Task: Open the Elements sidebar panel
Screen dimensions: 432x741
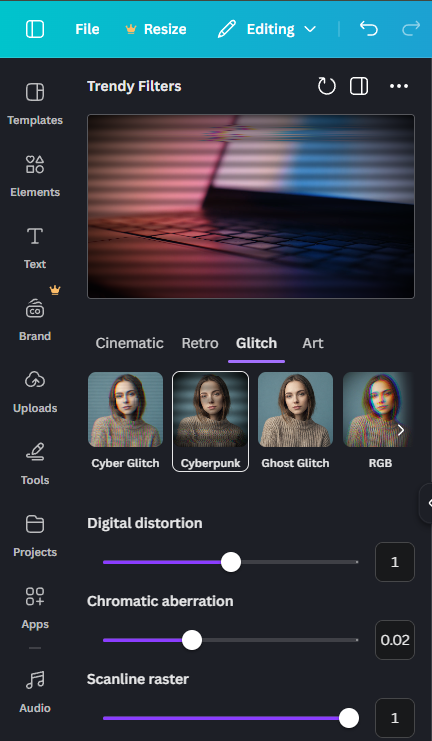Action: pos(35,176)
